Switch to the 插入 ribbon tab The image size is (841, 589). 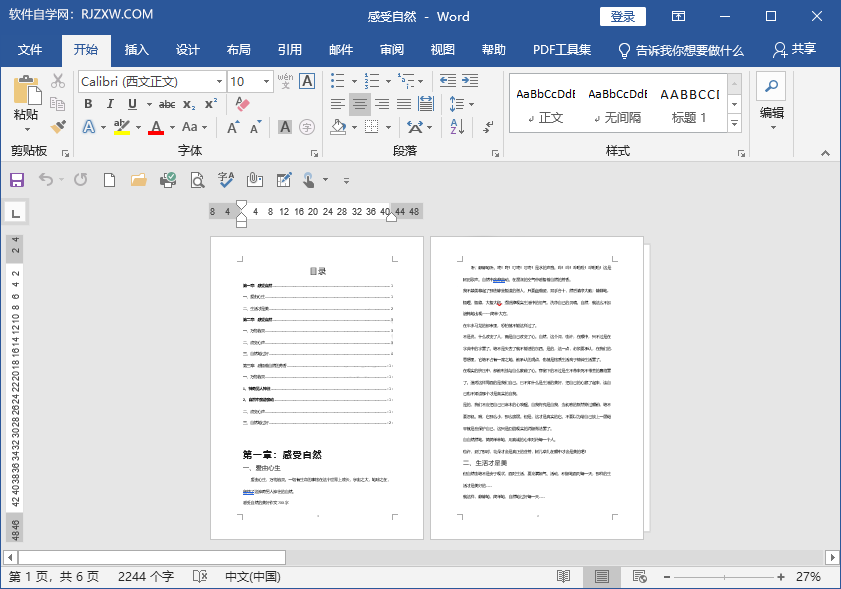tap(136, 50)
